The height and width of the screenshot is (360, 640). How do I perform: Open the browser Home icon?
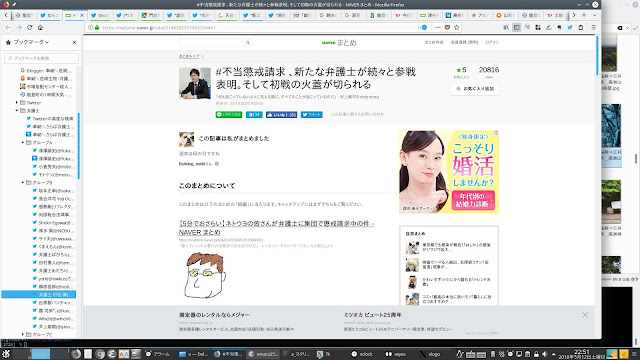point(40,27)
